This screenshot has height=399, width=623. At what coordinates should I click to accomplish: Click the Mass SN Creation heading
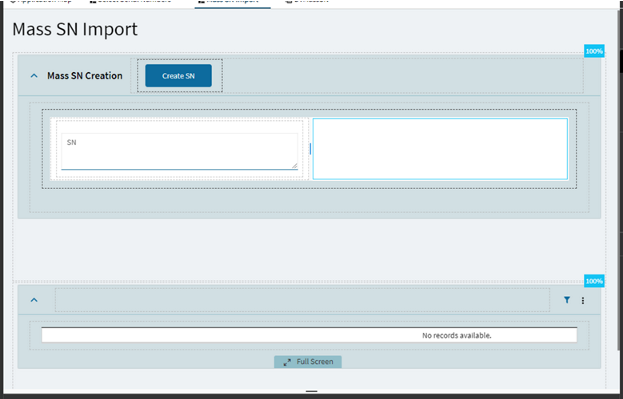85,76
